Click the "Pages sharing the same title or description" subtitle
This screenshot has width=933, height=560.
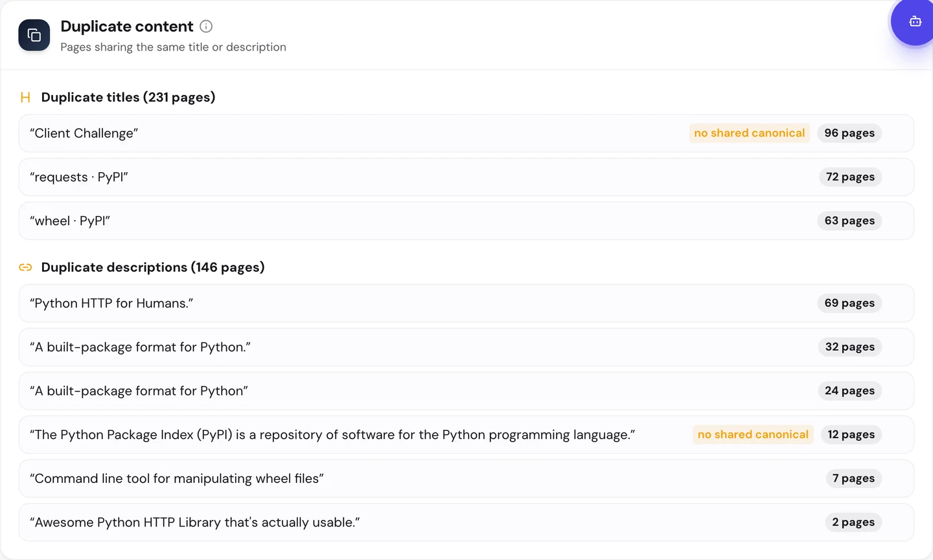(x=173, y=47)
